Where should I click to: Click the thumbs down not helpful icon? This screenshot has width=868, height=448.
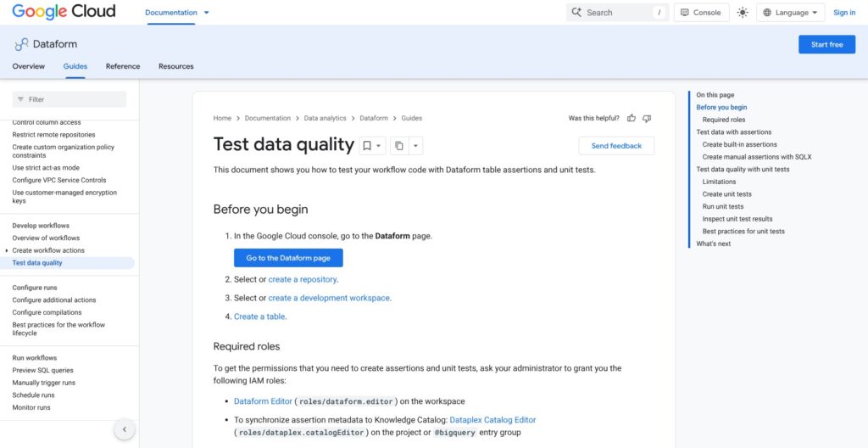(x=647, y=118)
